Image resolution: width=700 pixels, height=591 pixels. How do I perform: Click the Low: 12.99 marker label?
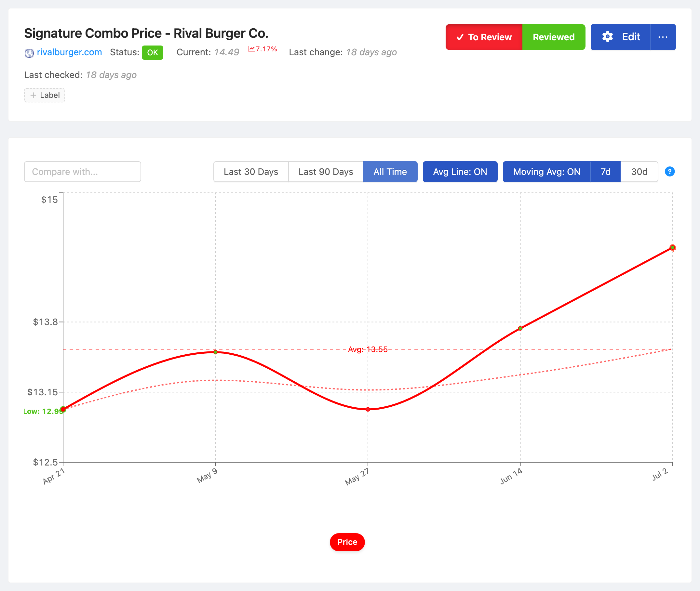tap(43, 411)
